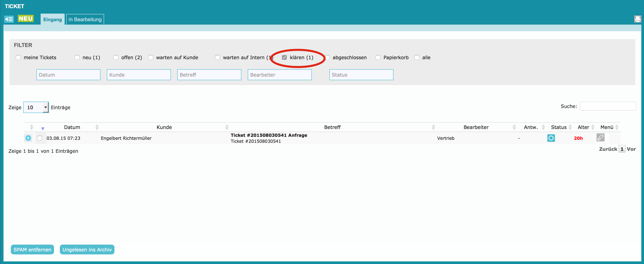Click the SPAM entfernen button
The image size is (644, 264).
[32, 250]
